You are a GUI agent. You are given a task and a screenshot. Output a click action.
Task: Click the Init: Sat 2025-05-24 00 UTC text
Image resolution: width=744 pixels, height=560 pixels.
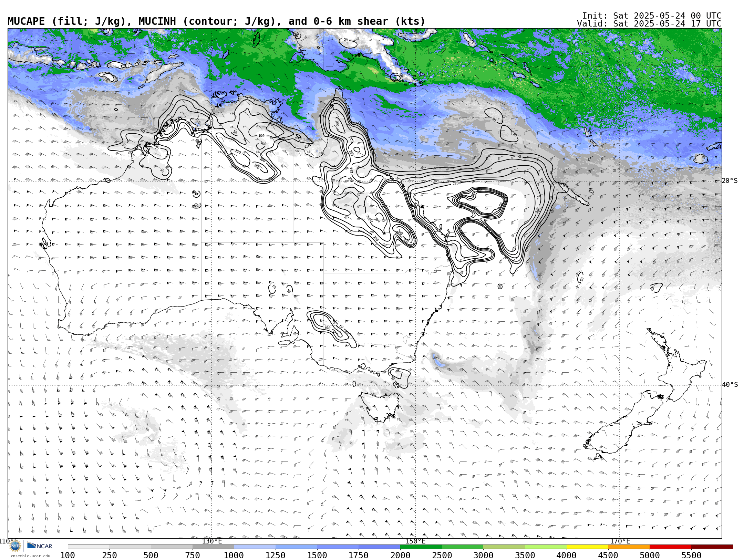652,16
